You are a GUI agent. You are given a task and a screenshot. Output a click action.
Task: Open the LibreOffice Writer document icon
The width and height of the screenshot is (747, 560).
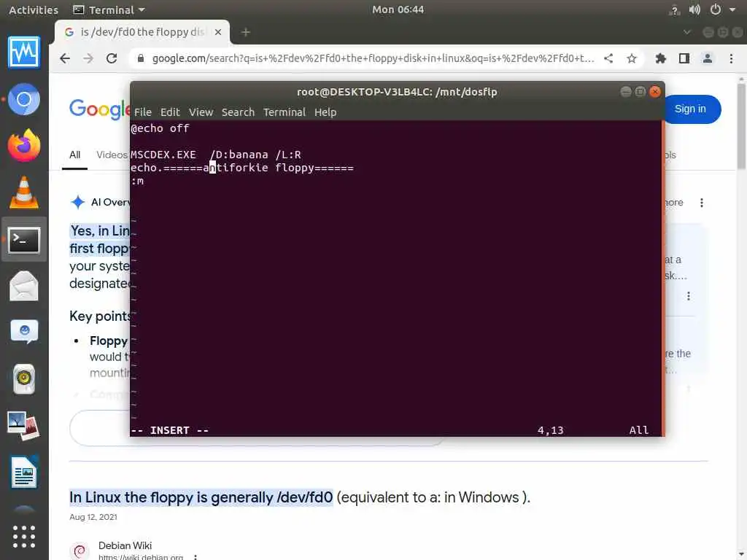coord(24,472)
